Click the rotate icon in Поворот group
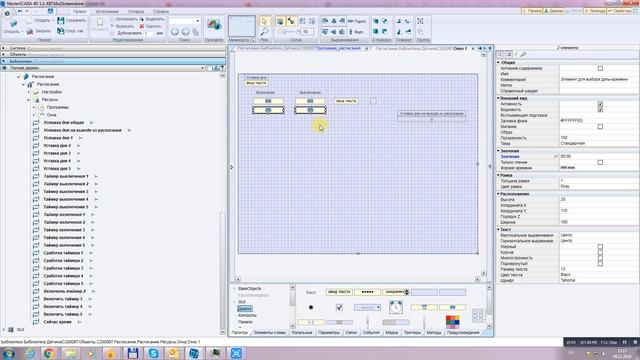This screenshot has width=640, height=360. [x=399, y=21]
